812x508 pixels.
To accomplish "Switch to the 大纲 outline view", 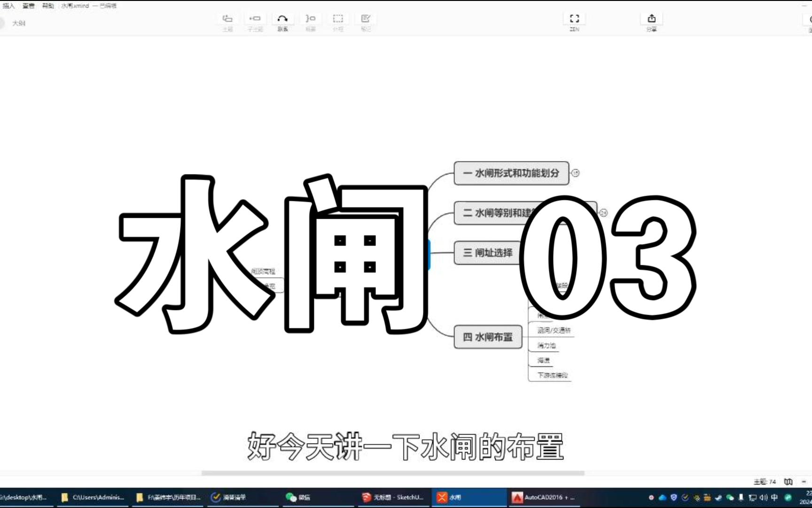I will 19,23.
